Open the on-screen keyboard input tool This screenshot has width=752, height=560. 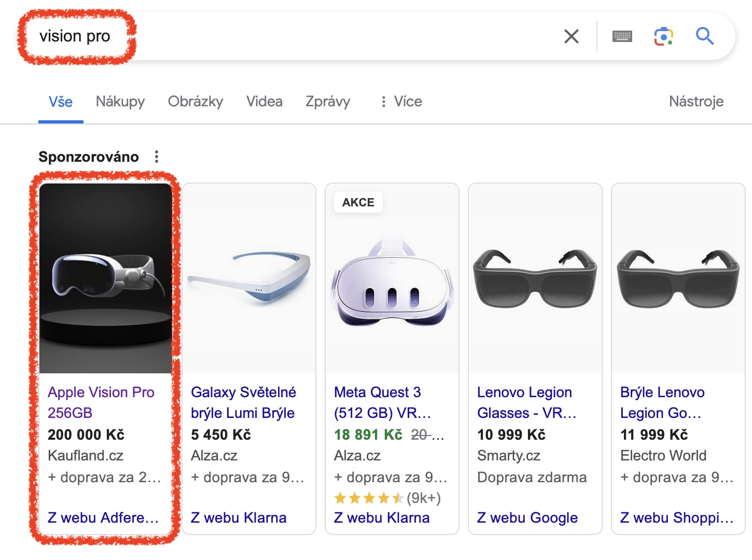tap(622, 36)
